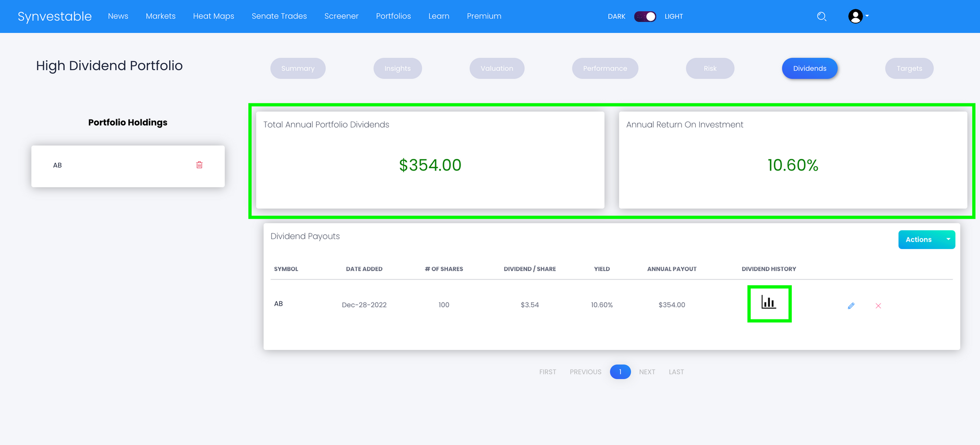Go to LAST page in pagination
The width and height of the screenshot is (980, 445).
[x=676, y=372]
